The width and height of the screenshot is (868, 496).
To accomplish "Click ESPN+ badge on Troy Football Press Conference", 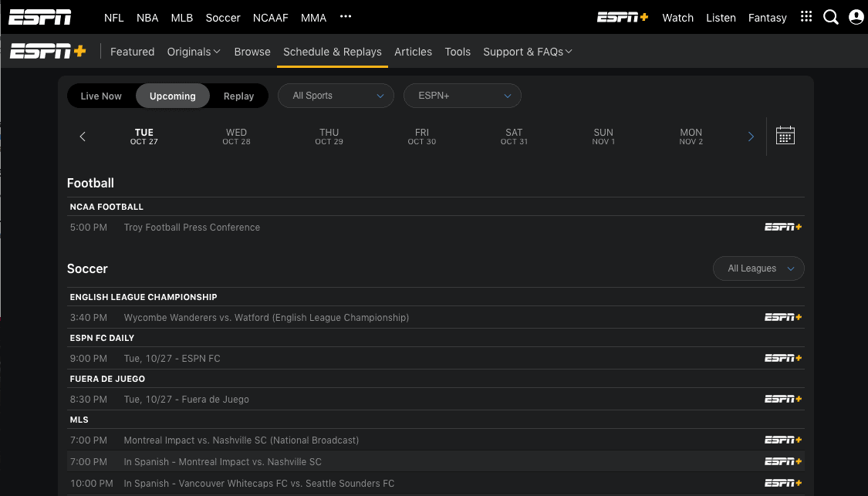I will click(783, 227).
